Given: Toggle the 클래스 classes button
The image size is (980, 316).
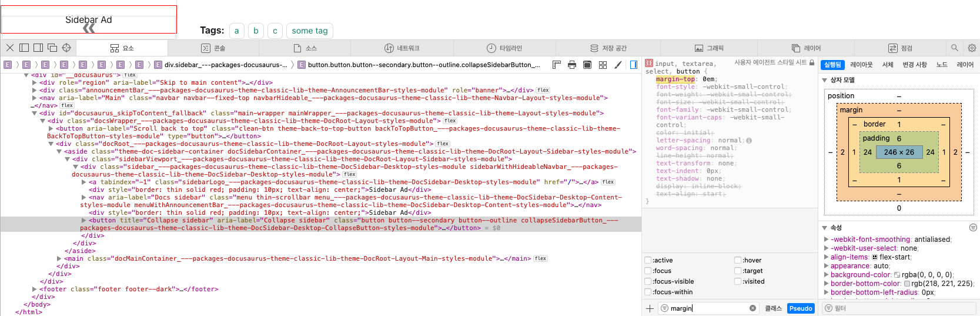Looking at the screenshot, I should [773, 308].
